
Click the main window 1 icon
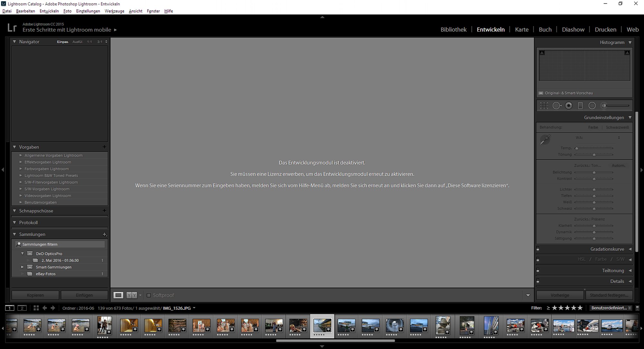(x=10, y=308)
